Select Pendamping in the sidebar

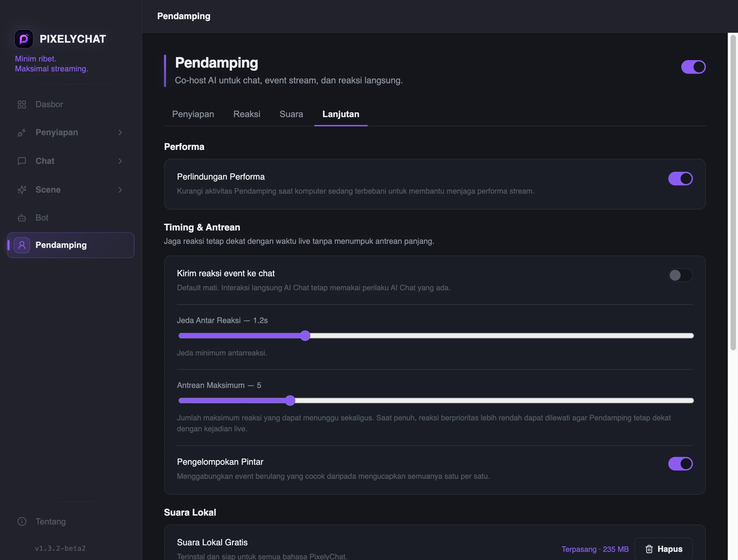(71, 245)
